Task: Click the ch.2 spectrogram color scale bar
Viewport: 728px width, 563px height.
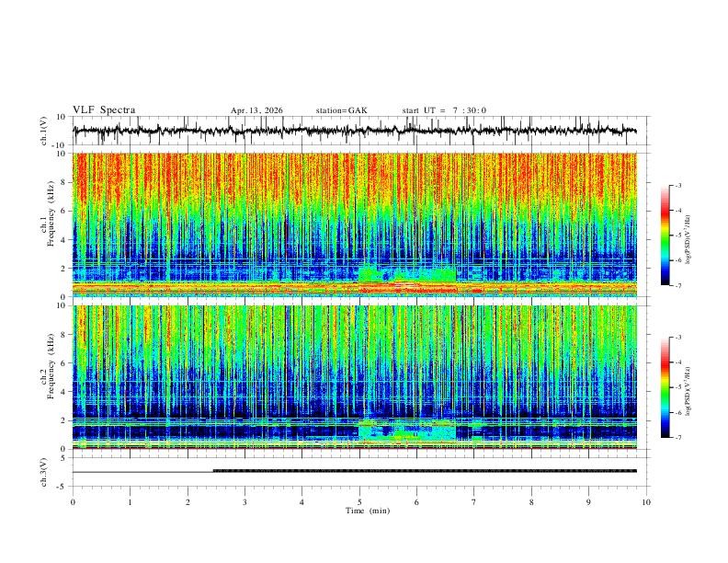Action: pos(665,387)
